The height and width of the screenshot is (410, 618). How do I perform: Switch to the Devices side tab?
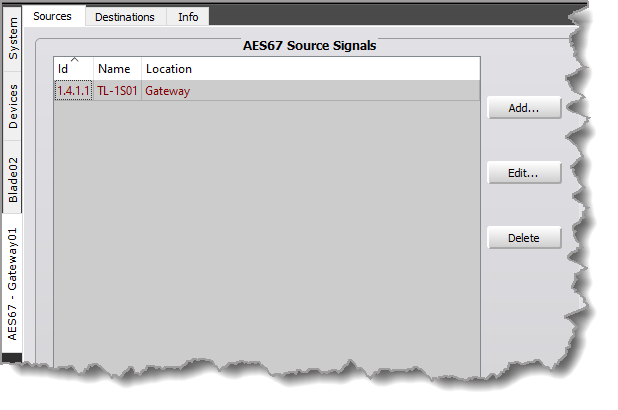pyautogui.click(x=13, y=106)
